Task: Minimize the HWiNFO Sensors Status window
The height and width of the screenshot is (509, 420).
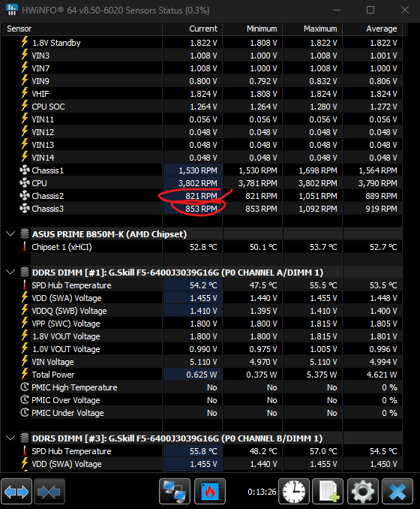Action: point(337,10)
